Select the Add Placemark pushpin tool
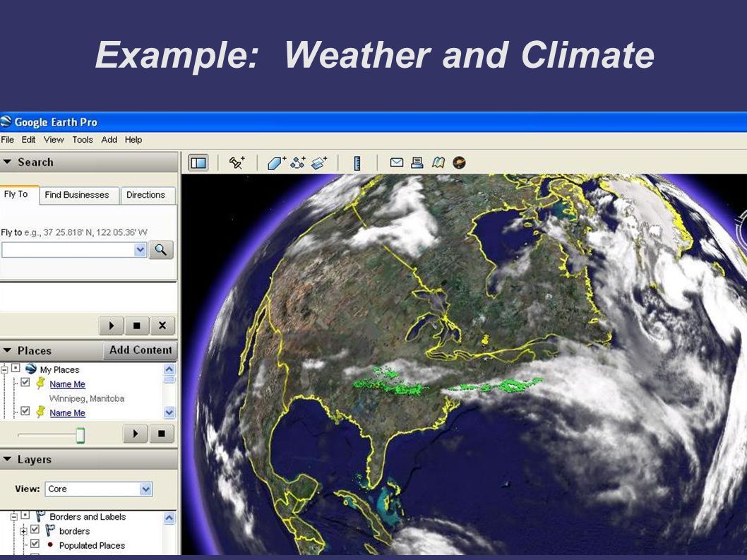Image resolution: width=747 pixels, height=560 pixels. pyautogui.click(x=237, y=163)
